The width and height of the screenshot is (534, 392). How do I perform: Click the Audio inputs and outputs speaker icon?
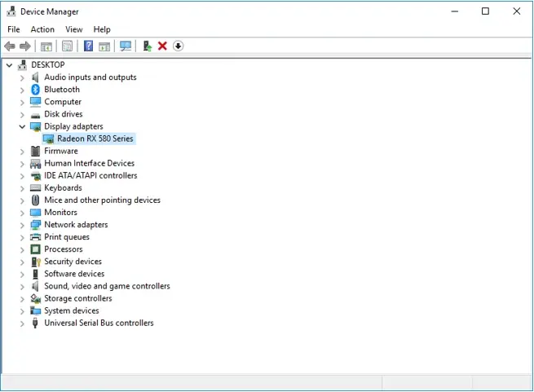(35, 77)
